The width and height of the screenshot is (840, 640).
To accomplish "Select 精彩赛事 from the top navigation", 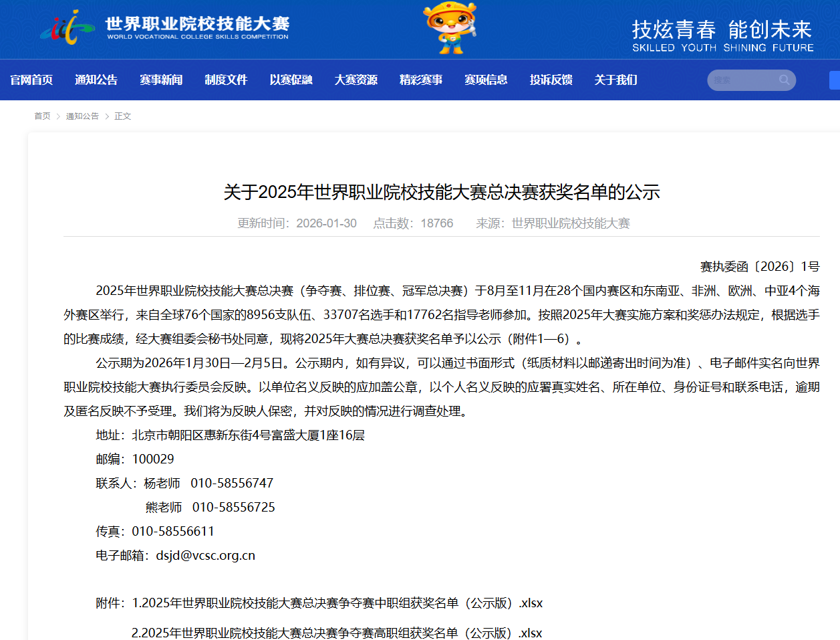I will coord(420,80).
